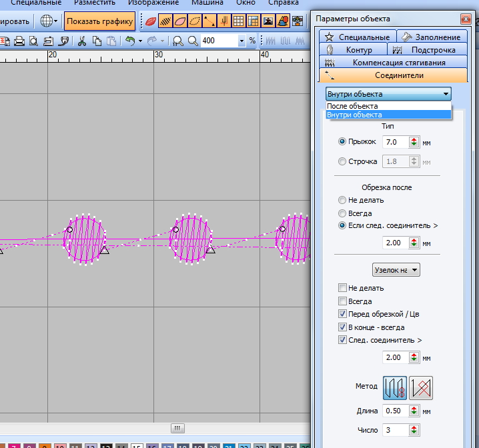This screenshot has height=448, width=479.
Task: Choose После объекта from the dropdown list
Action: [353, 106]
